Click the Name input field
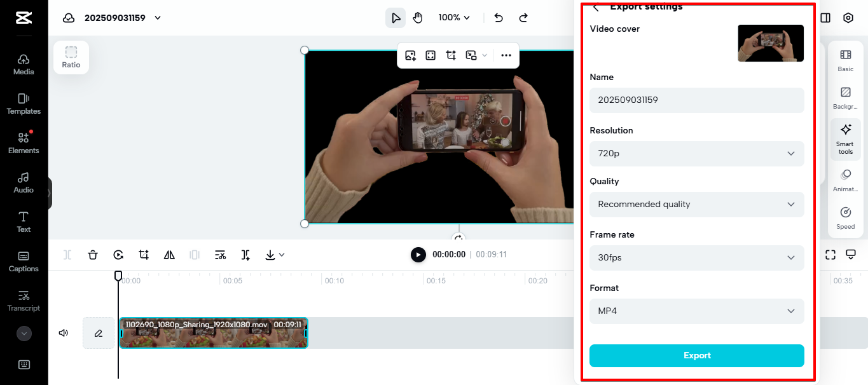 point(696,100)
